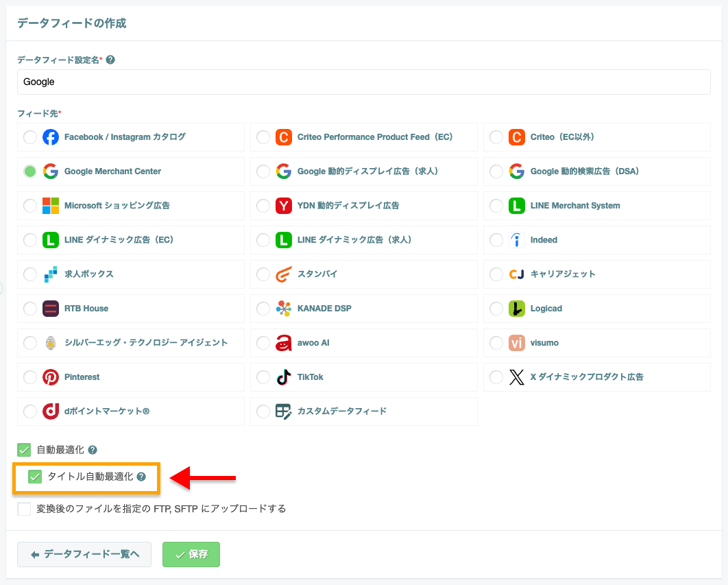Click シルバーエッグ・テクノロジー アイジェント label
This screenshot has height=585, width=728.
146,343
